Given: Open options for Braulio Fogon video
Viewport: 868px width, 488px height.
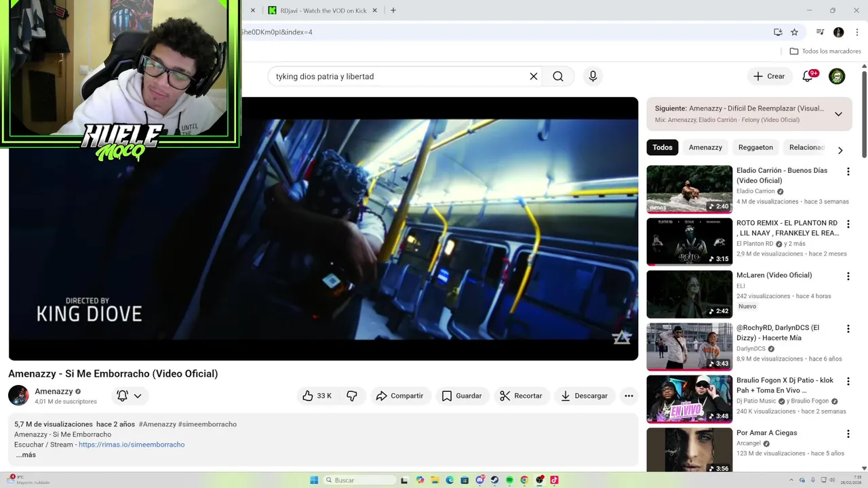Looking at the screenshot, I should click(848, 382).
